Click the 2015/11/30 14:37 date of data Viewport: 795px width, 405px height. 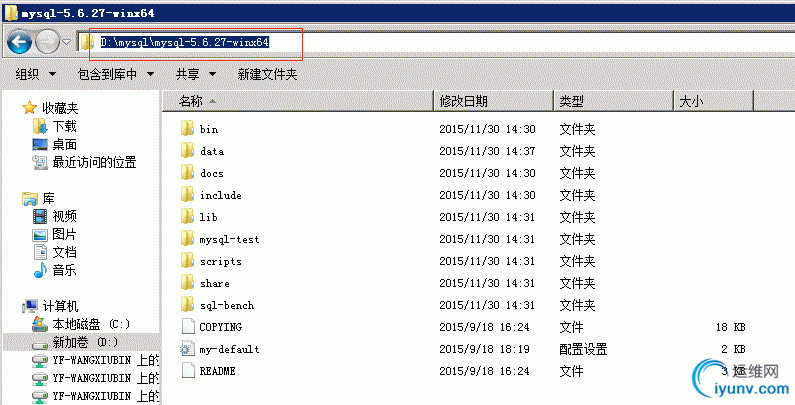487,151
